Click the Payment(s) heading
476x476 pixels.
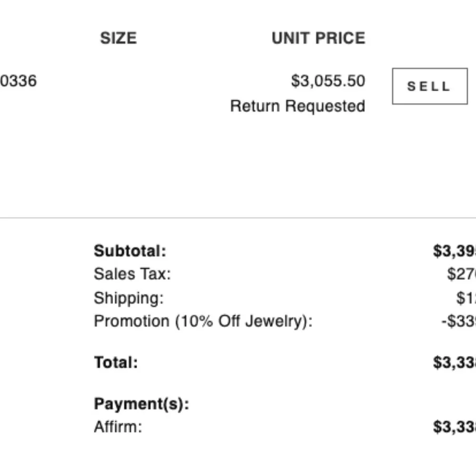click(141, 404)
